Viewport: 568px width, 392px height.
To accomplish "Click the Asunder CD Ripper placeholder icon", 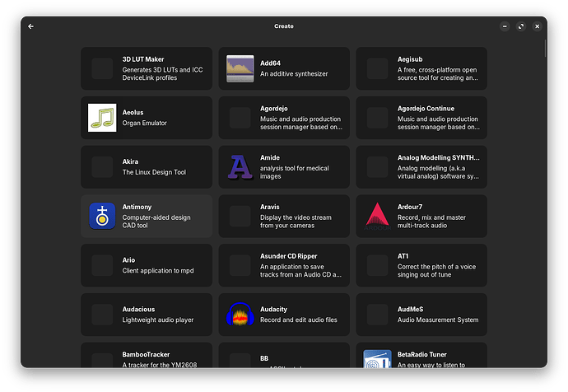I will tap(240, 265).
